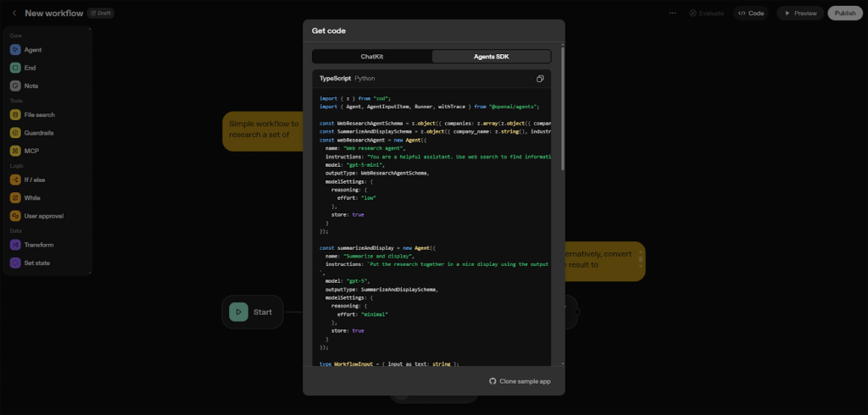The height and width of the screenshot is (415, 868).
Task: Click the Note node icon
Action: pos(15,86)
